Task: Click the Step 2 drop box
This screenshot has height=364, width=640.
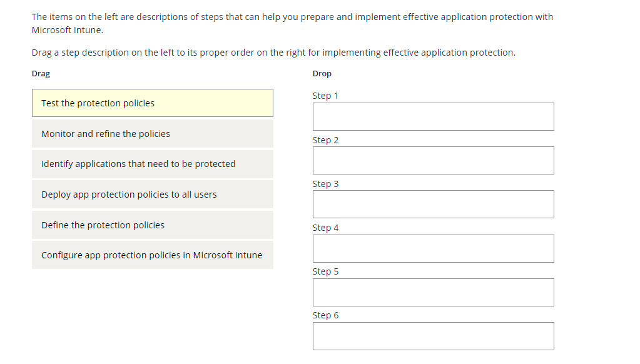Action: point(433,160)
